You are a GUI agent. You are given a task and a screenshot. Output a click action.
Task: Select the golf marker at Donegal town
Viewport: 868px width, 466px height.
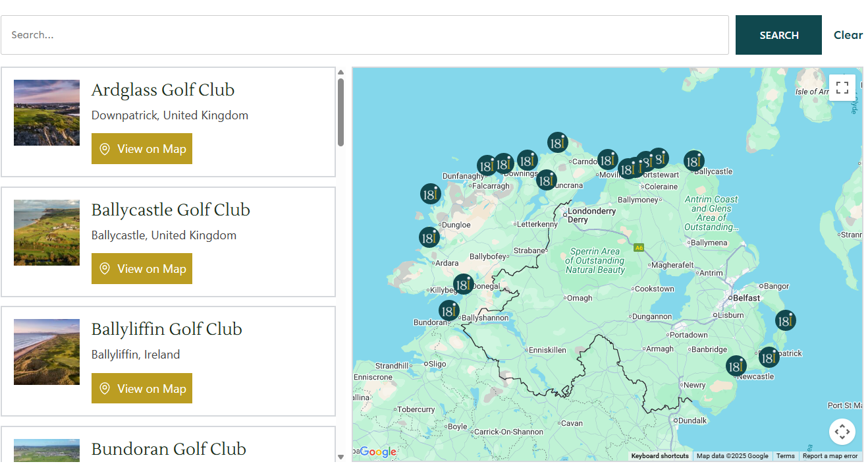[464, 284]
